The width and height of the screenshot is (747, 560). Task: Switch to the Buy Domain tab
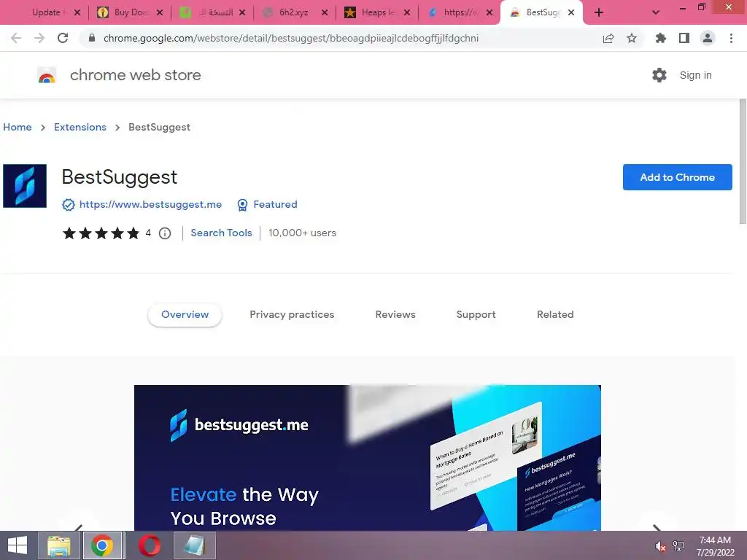click(x=130, y=12)
